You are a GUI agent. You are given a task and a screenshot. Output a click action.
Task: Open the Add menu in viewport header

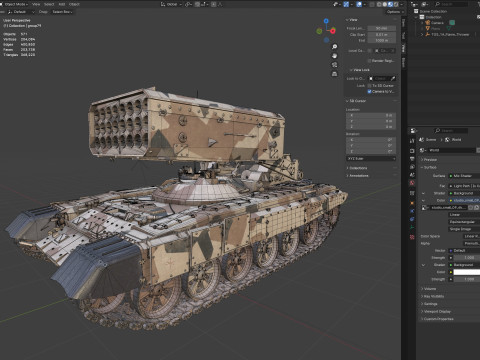click(62, 4)
